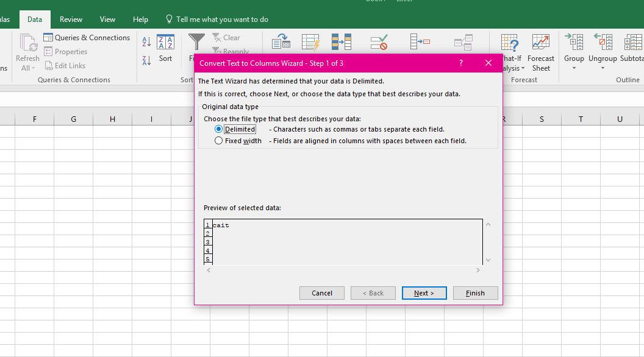Open Queries & Connections pane

pos(87,38)
